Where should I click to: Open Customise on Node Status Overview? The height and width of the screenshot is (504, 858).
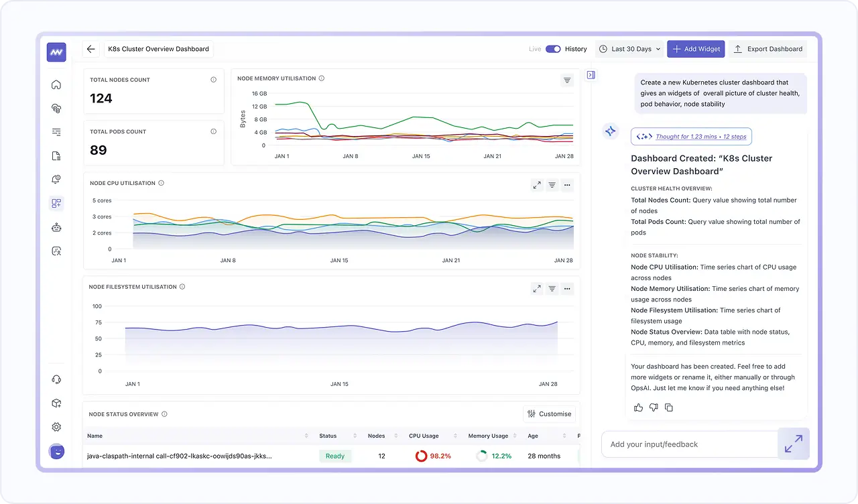coord(549,414)
